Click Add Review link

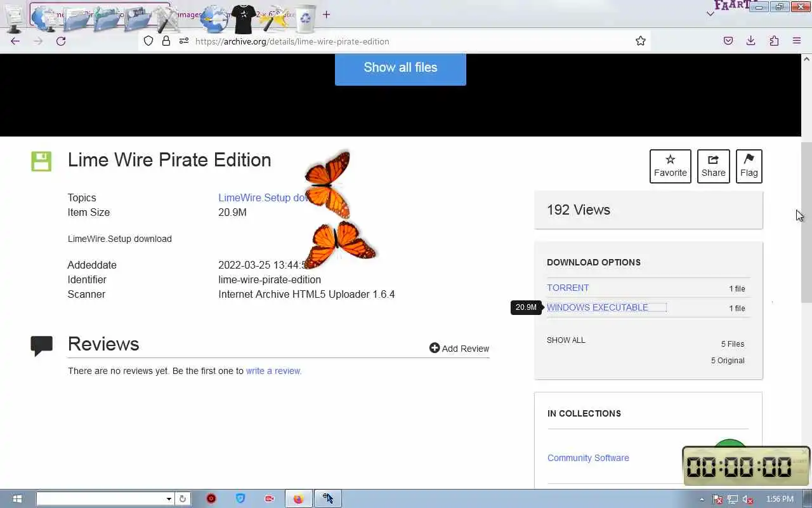tap(459, 348)
